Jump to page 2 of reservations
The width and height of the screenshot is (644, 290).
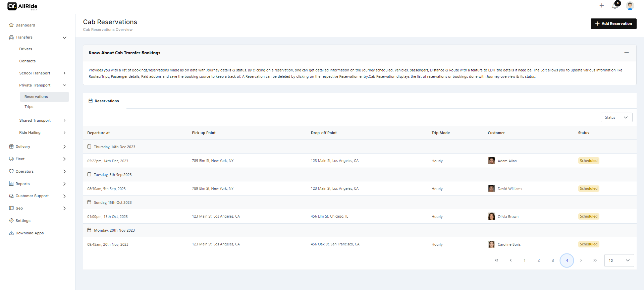click(539, 260)
